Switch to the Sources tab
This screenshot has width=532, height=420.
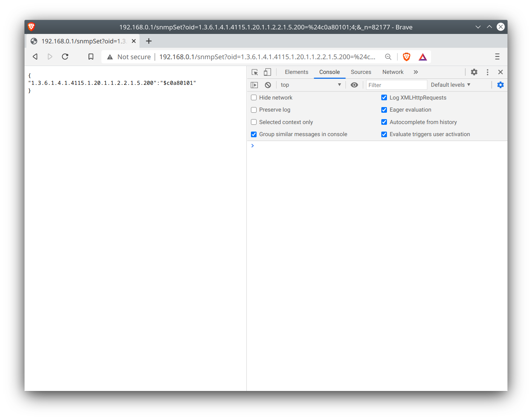coord(361,72)
